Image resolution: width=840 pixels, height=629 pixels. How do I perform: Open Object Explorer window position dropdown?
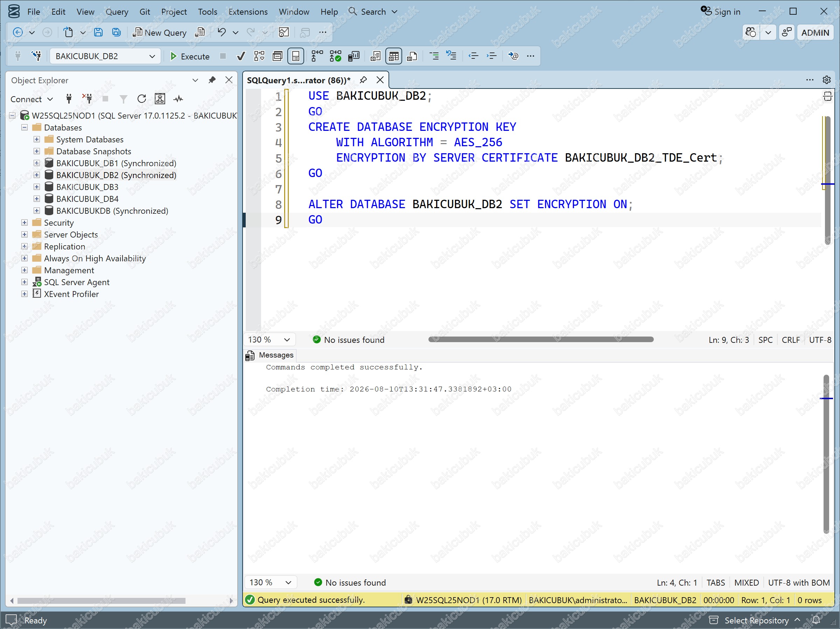[195, 80]
